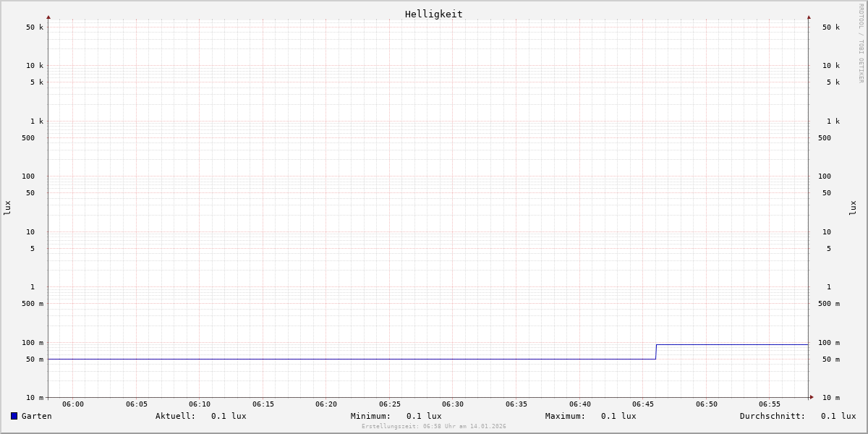Click the 06:00 time axis label
This screenshot has width=868, height=434.
(x=73, y=404)
